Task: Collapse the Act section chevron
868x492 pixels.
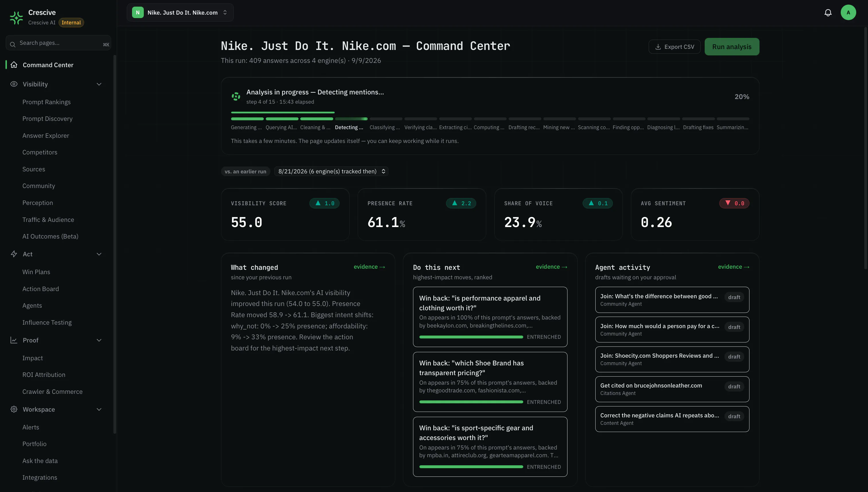Action: pos(99,254)
